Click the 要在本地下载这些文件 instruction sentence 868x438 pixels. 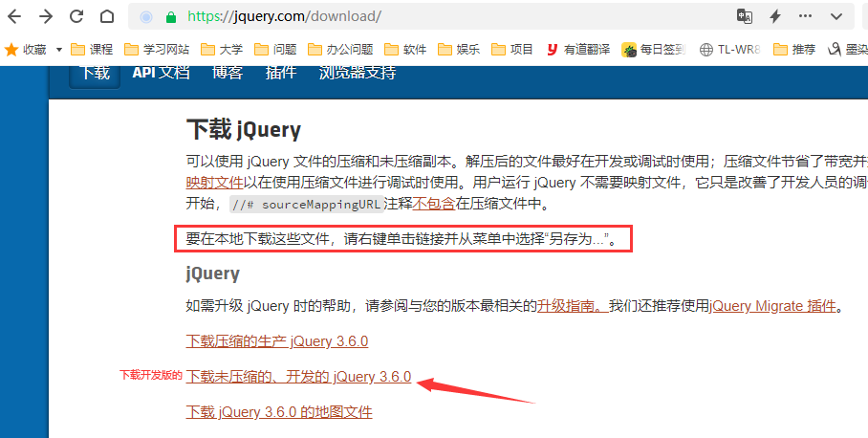coord(401,240)
